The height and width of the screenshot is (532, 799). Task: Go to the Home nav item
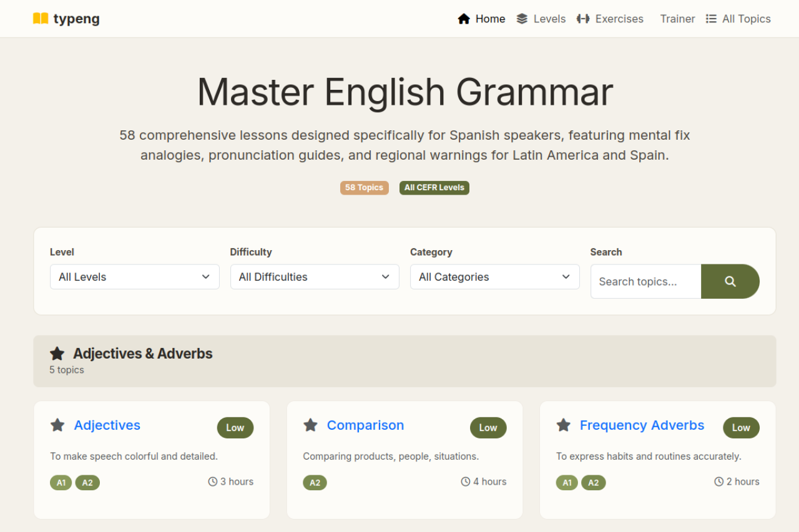[481, 19]
